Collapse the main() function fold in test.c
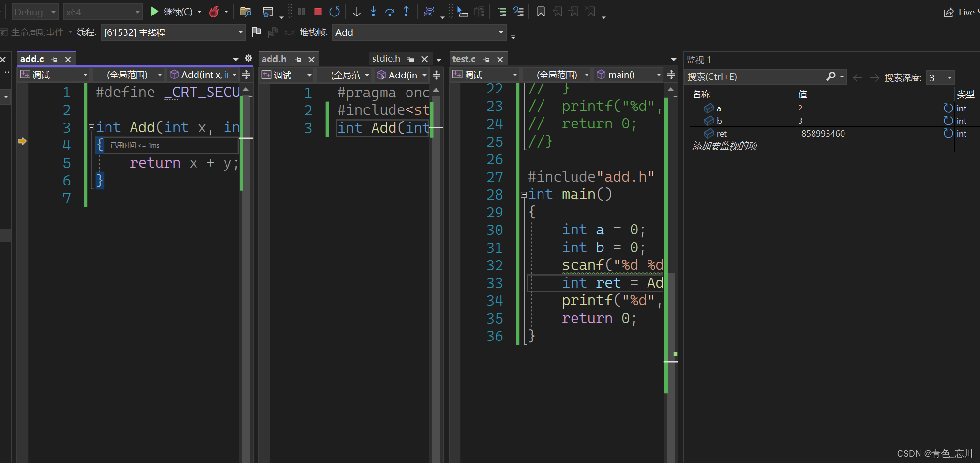The height and width of the screenshot is (463, 980). pos(524,195)
